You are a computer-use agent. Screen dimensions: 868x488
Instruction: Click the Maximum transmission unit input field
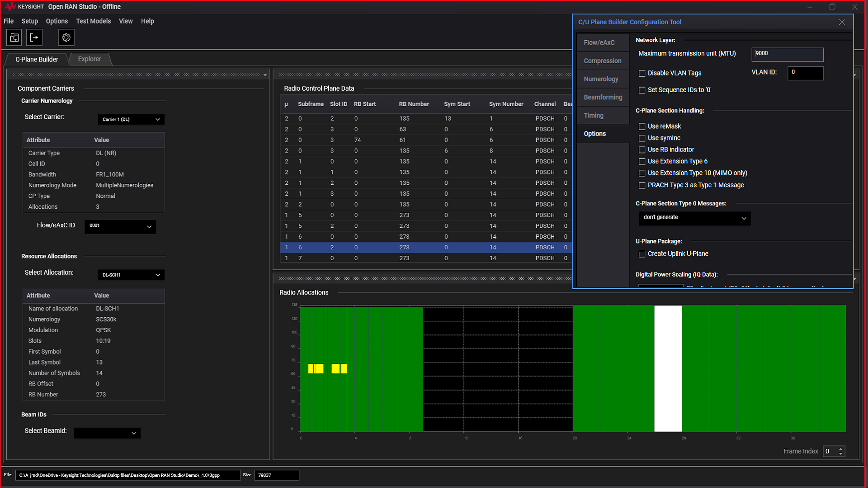tap(787, 54)
